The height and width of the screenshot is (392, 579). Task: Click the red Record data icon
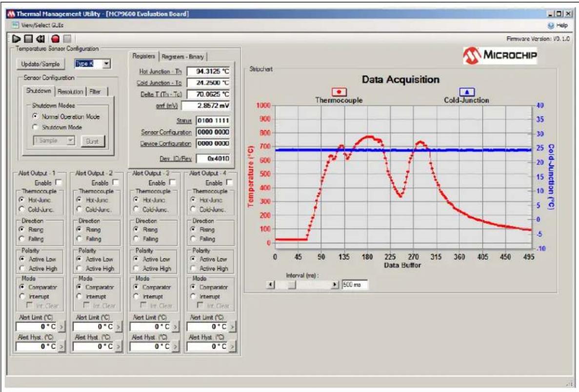[x=56, y=39]
